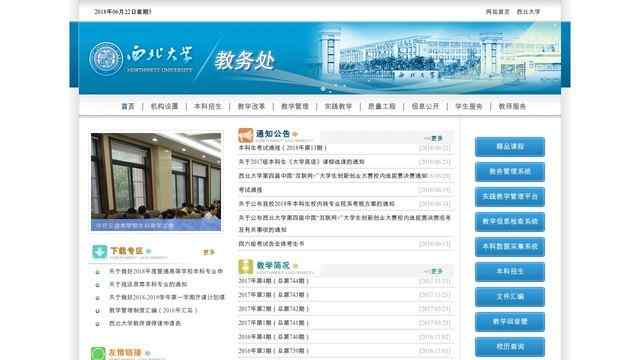
Task: Open the 教学管理 navigation menu
Action: click(295, 107)
